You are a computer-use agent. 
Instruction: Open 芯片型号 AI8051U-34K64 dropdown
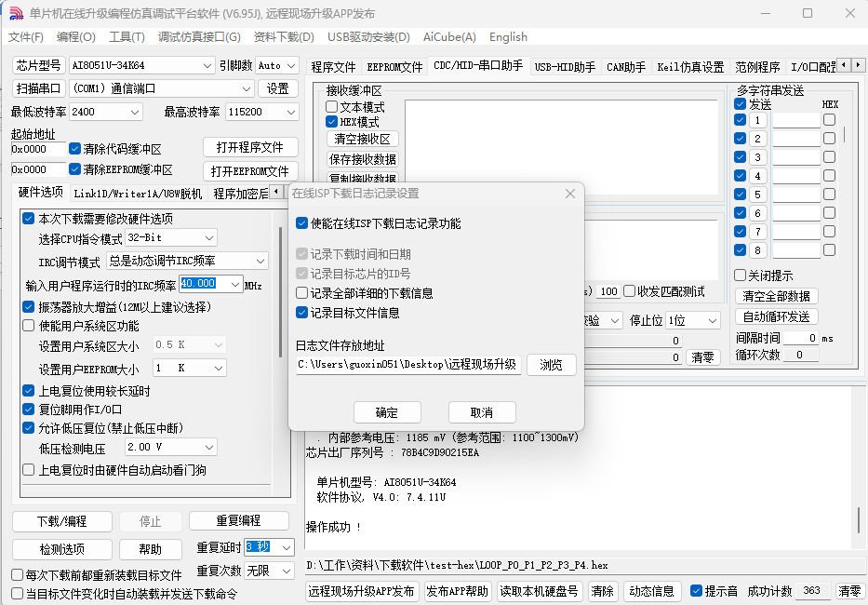(141, 65)
